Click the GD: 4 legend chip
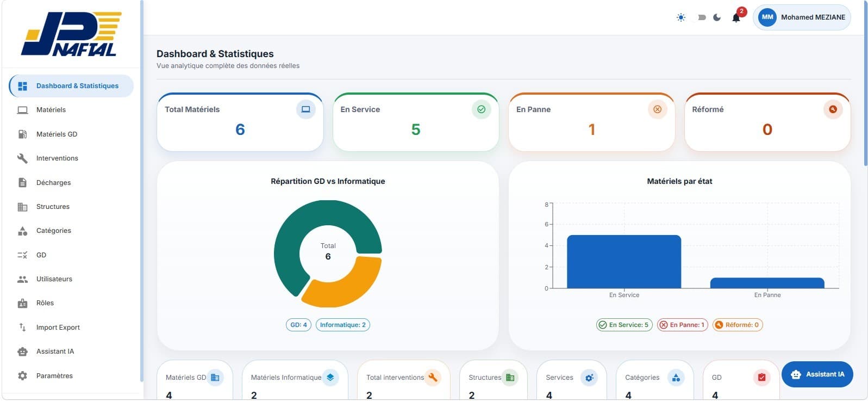This screenshot has height=401, width=868. 298,325
